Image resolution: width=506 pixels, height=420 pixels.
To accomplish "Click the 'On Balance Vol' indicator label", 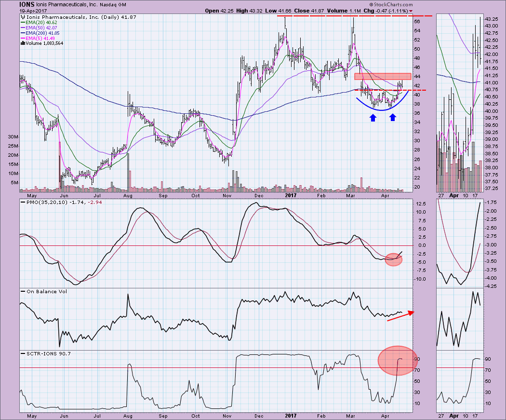I will point(47,291).
